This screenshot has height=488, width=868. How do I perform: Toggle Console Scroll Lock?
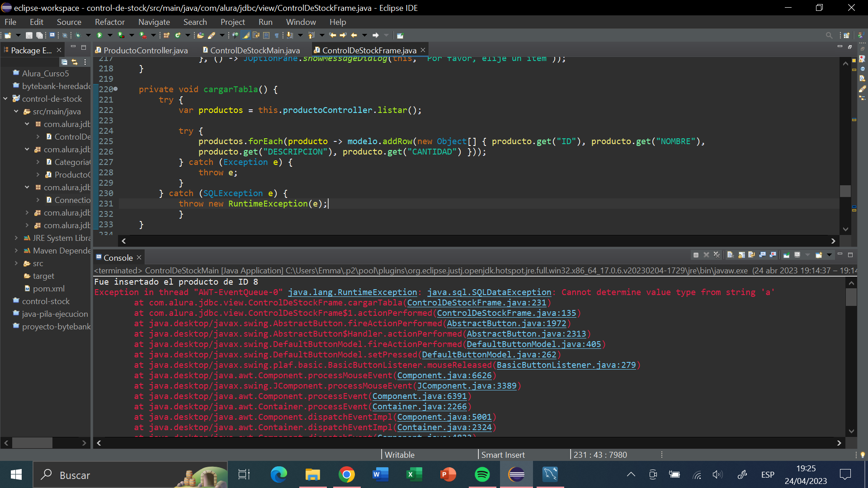[741, 255]
